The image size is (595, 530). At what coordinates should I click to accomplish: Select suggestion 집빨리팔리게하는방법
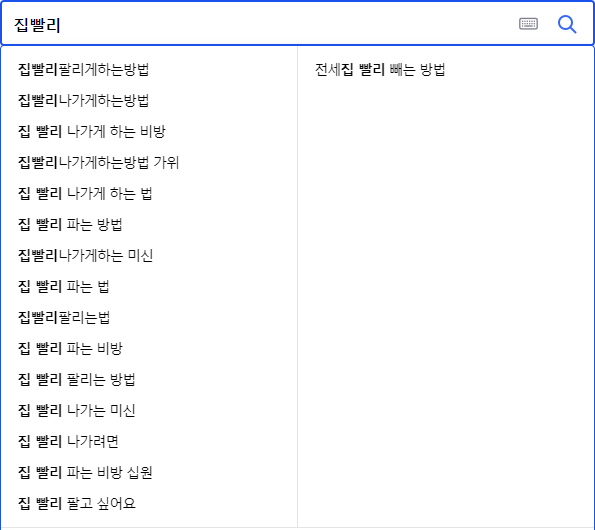point(83,69)
